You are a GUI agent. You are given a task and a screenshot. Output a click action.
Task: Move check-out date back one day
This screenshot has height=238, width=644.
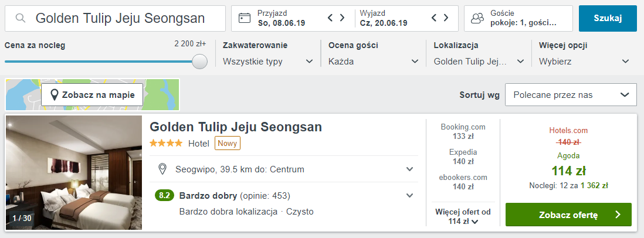pos(435,18)
